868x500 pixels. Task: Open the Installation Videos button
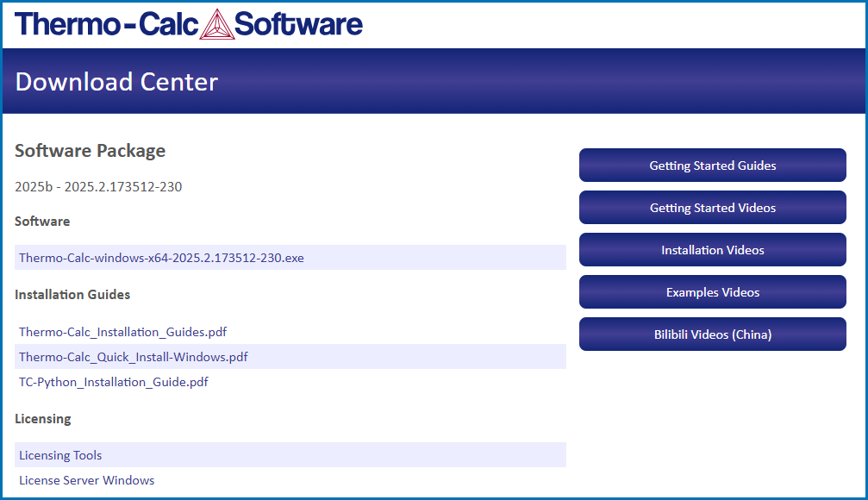click(713, 250)
